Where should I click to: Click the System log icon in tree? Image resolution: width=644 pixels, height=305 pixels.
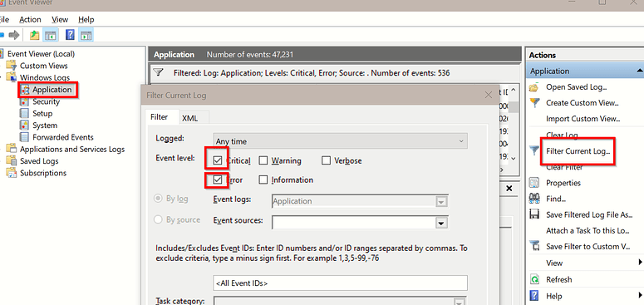pyautogui.click(x=25, y=125)
